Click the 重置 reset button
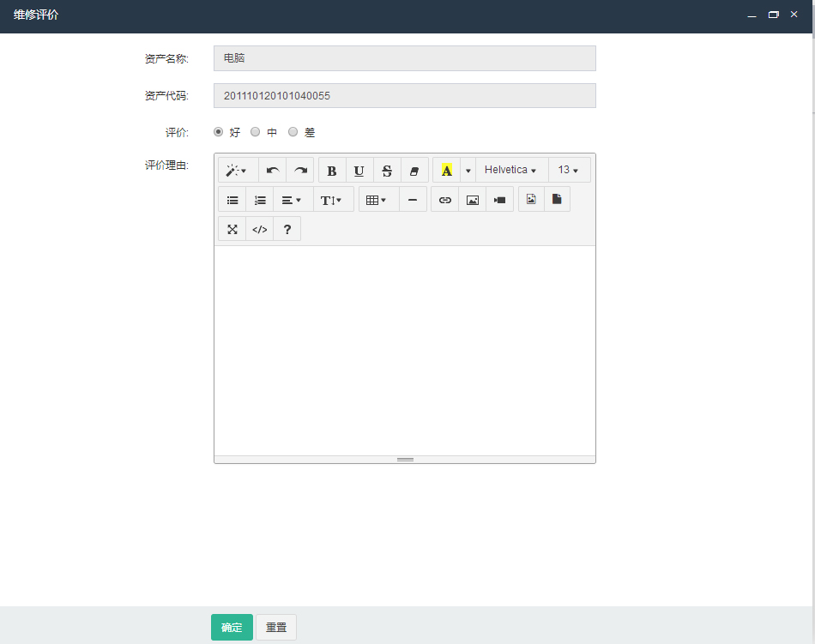Screen dimensions: 815x644 click(276, 627)
